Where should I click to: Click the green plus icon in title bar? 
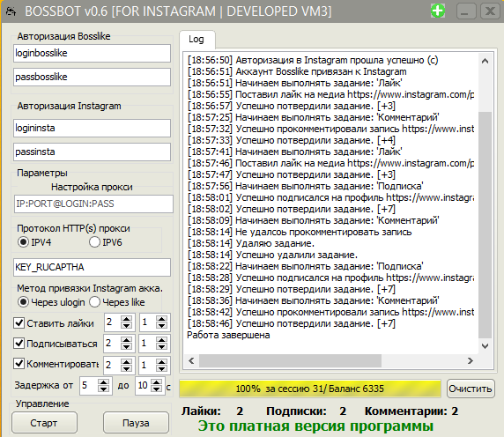[x=438, y=11]
